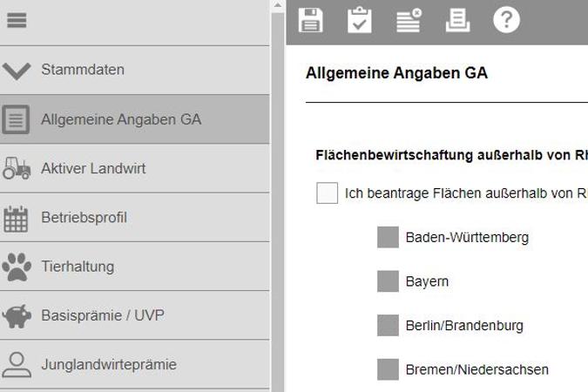Enable checkbox 'Ich beantrage Flächen außerhalb'
Screen dimensions: 588x392
[x=327, y=193]
